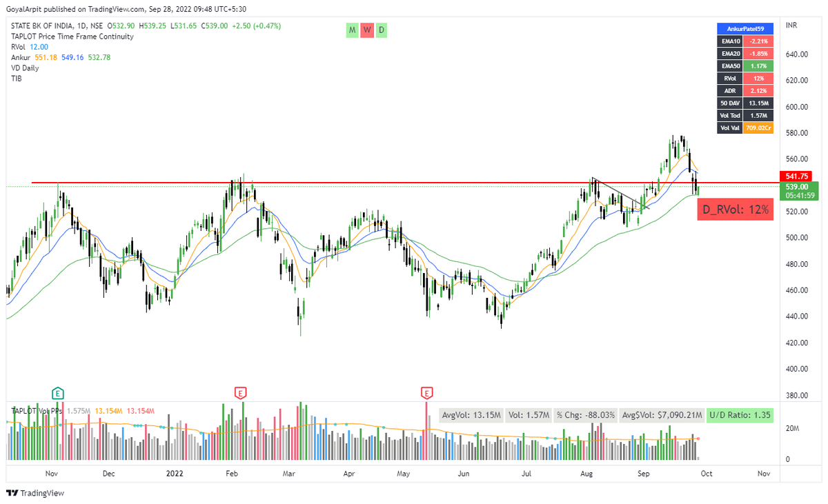Click the EMA20 value -1.85%

coord(759,54)
